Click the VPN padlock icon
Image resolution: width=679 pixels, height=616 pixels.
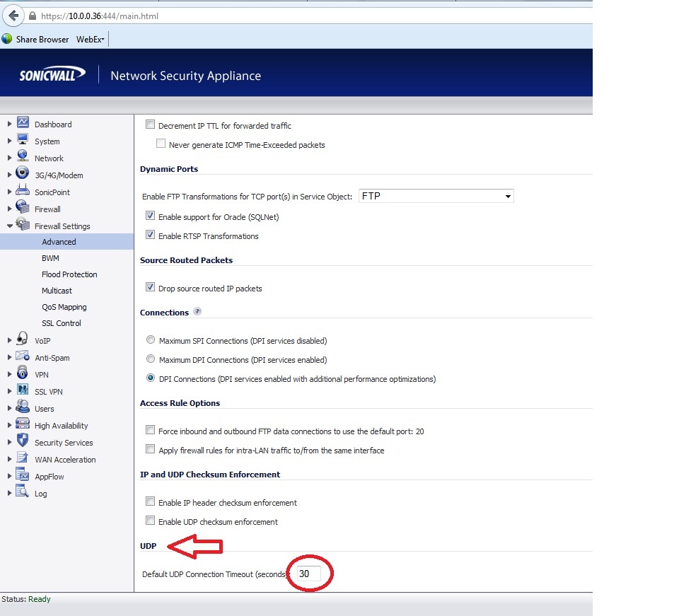pos(23,373)
